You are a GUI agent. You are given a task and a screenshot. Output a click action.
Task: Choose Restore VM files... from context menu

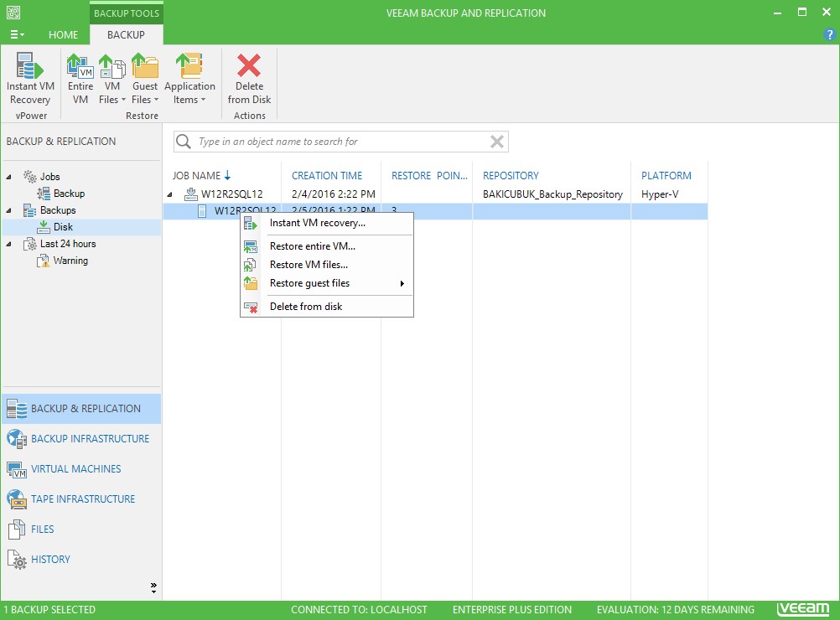(327, 265)
